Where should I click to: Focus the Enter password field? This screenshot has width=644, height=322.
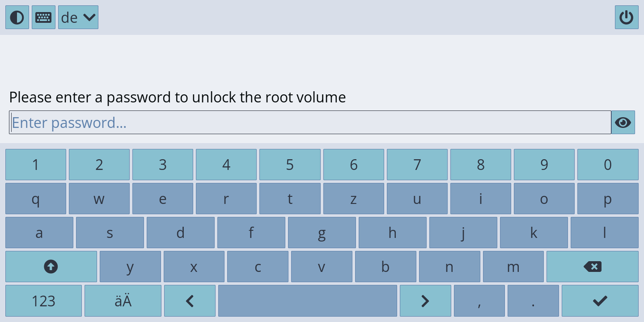[310, 123]
